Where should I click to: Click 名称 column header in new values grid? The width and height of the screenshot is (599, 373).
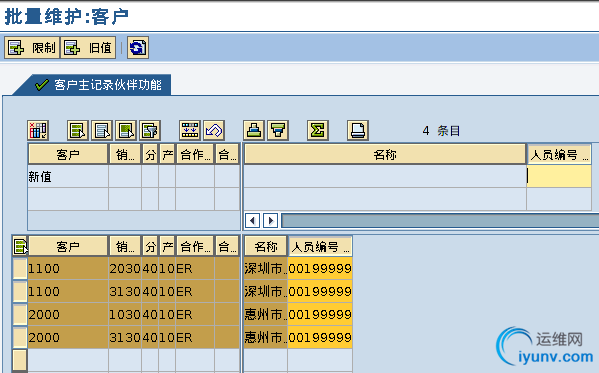click(385, 154)
